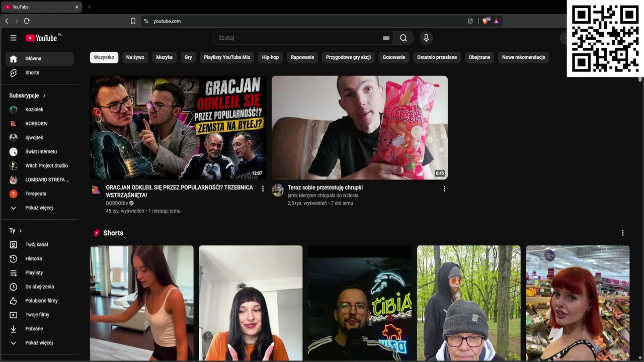This screenshot has height=362, width=644.
Task: Open the YouTube hamburger guide menu
Action: [x=14, y=38]
